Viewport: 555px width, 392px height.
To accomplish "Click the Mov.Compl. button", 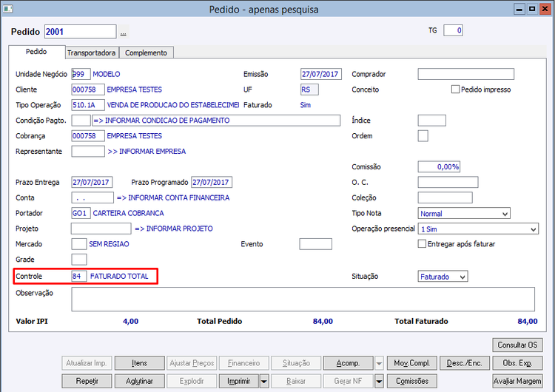I will coord(412,363).
